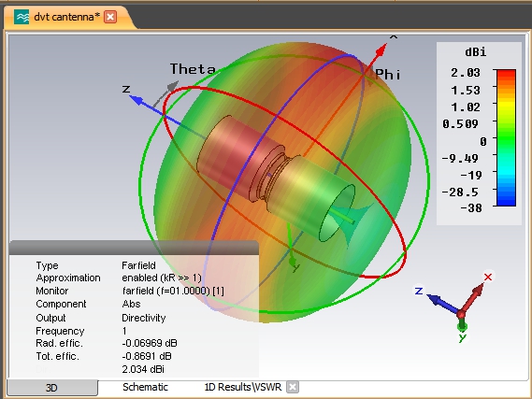Click the 2.03 maximum scale value
The width and height of the screenshot is (532, 399).
[x=466, y=73]
